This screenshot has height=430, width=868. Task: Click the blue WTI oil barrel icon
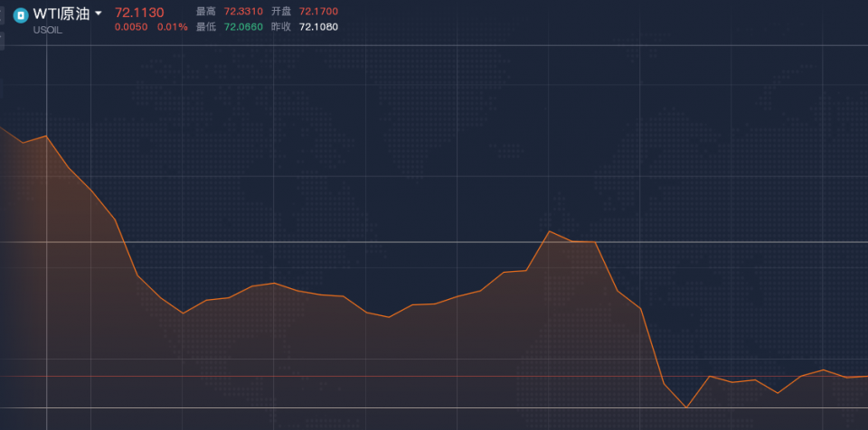pyautogui.click(x=21, y=15)
